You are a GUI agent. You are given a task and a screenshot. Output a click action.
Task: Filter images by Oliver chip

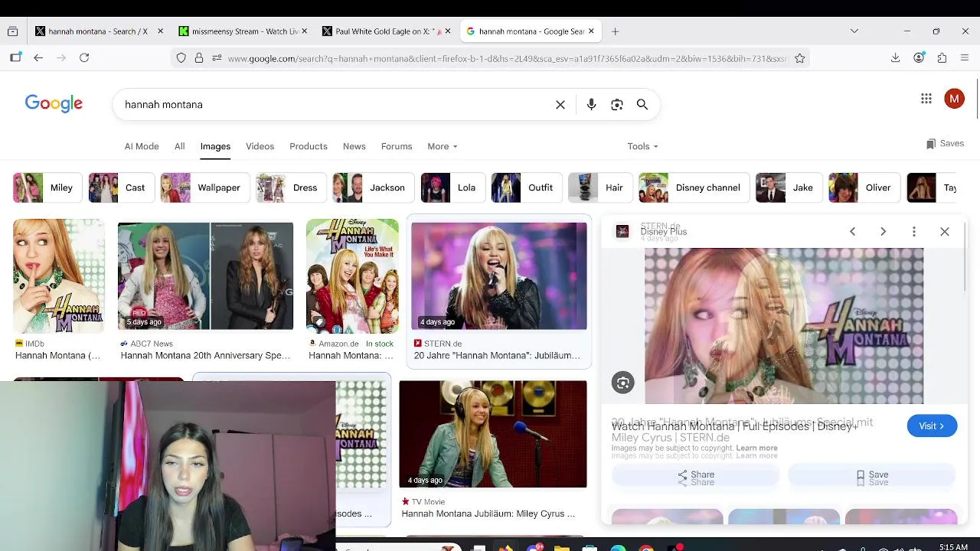pos(863,187)
